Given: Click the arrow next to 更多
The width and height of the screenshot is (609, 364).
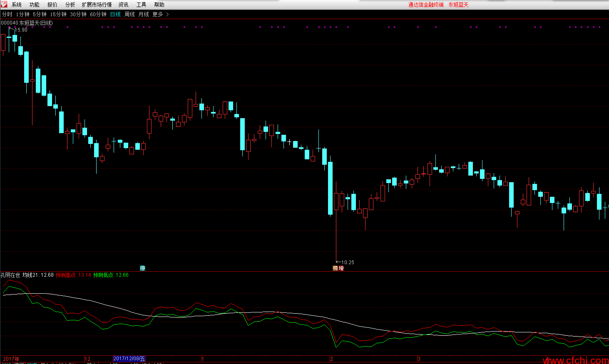Looking at the screenshot, I should tap(167, 14).
